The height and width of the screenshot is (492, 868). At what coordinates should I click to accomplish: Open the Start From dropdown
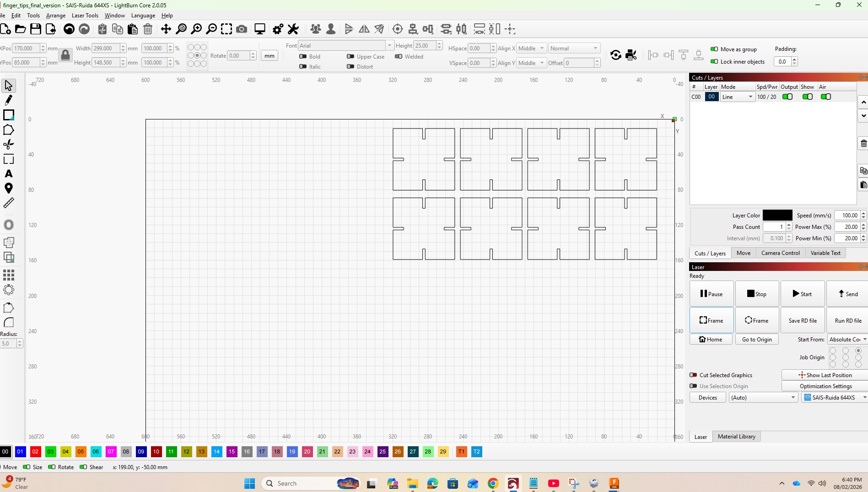(847, 339)
